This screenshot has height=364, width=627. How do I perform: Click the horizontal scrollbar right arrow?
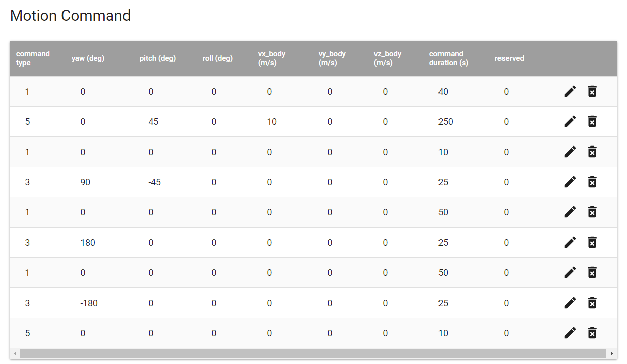point(612,354)
